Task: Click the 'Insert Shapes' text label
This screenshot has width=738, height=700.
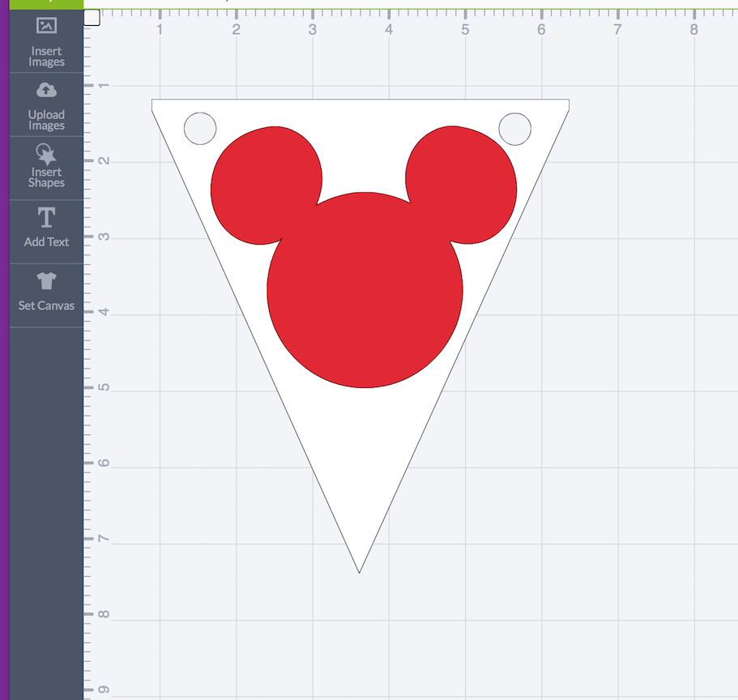Action: [x=46, y=177]
